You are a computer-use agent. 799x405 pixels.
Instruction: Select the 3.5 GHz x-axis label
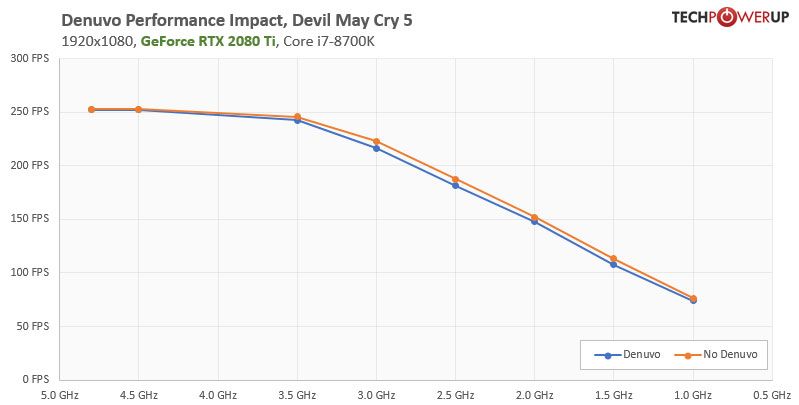(296, 395)
